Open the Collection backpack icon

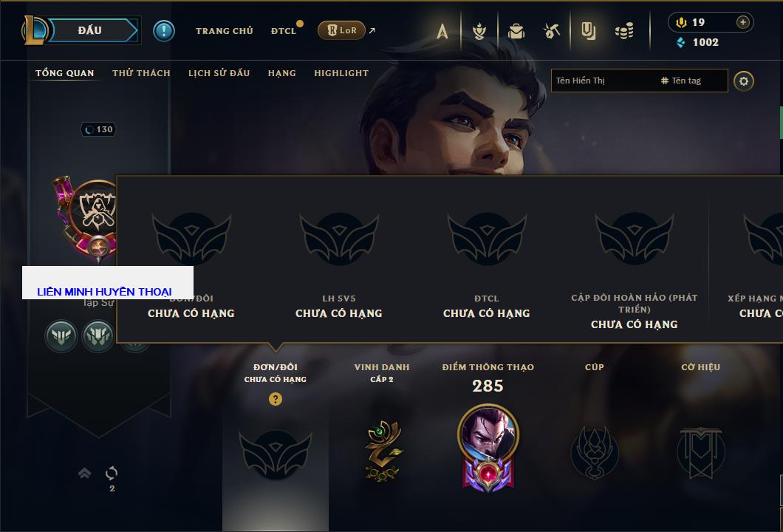[516, 32]
